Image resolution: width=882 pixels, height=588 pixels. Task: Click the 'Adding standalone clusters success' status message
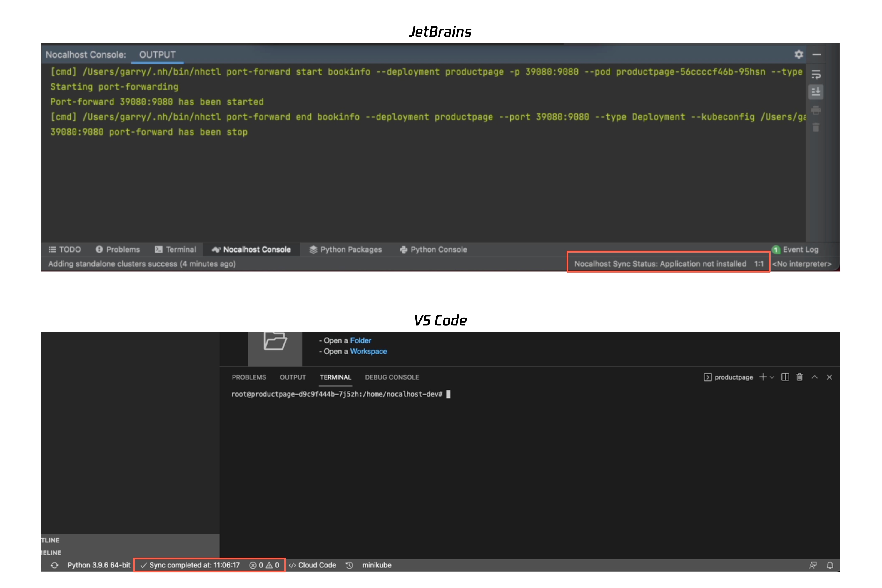(142, 264)
